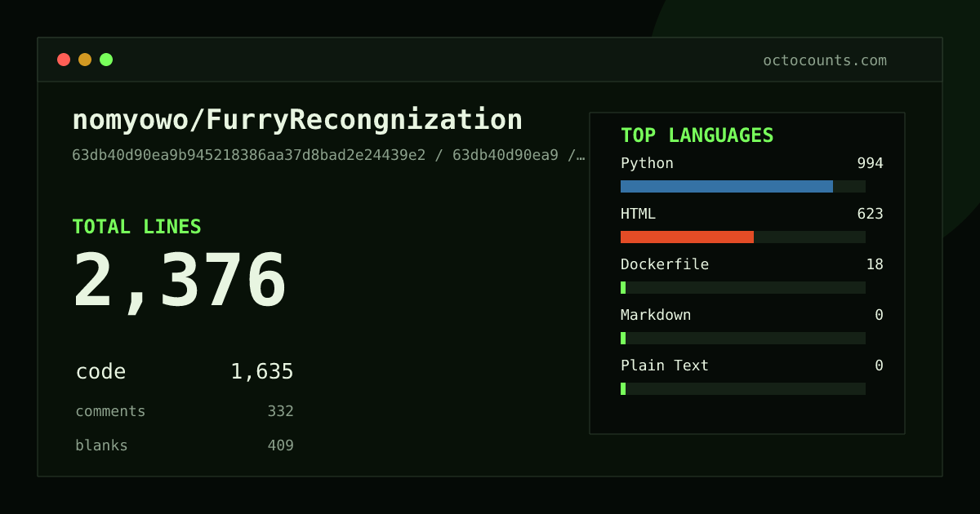This screenshot has width=980, height=514.
Task: Click the comments count 332
Action: (280, 411)
